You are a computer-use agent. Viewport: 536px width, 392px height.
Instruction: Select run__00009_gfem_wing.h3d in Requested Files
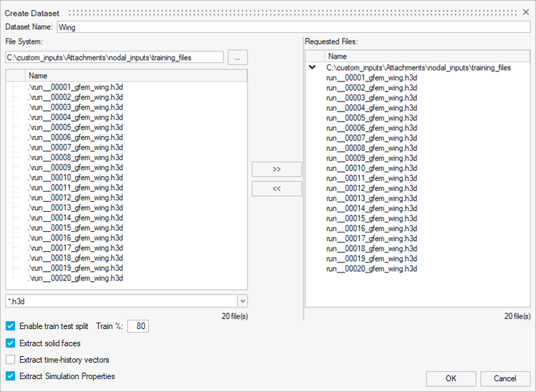pos(371,158)
